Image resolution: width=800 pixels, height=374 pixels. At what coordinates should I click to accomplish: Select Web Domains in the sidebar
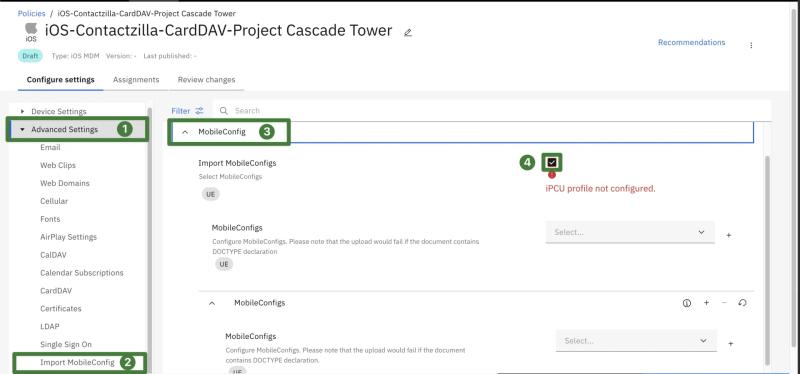64,183
